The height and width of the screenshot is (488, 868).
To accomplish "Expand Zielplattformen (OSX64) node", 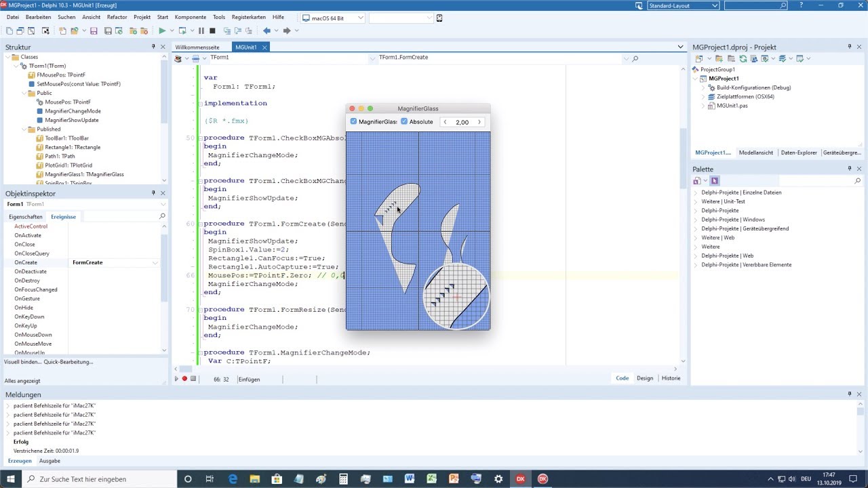I will coord(703,97).
